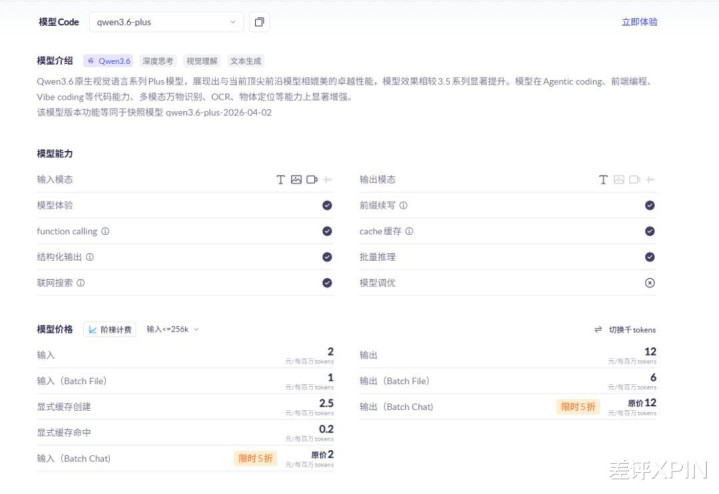Click the 输入 (Batch File) price value 1
This screenshot has height=494, width=719.
click(x=331, y=377)
